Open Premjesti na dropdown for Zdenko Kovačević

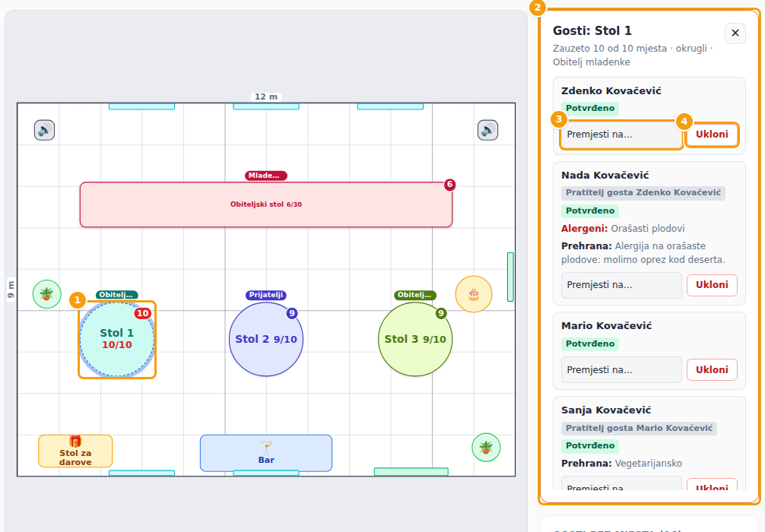click(621, 135)
